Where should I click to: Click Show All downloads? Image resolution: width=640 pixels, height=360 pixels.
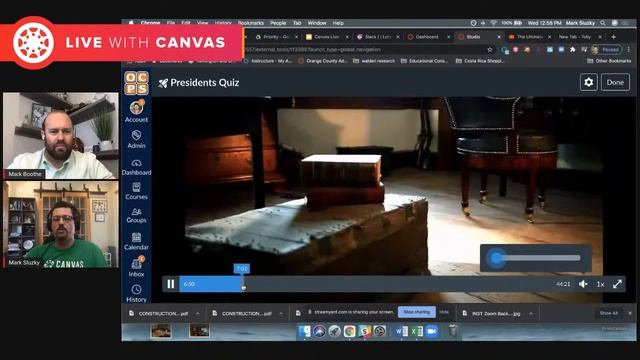[609, 313]
